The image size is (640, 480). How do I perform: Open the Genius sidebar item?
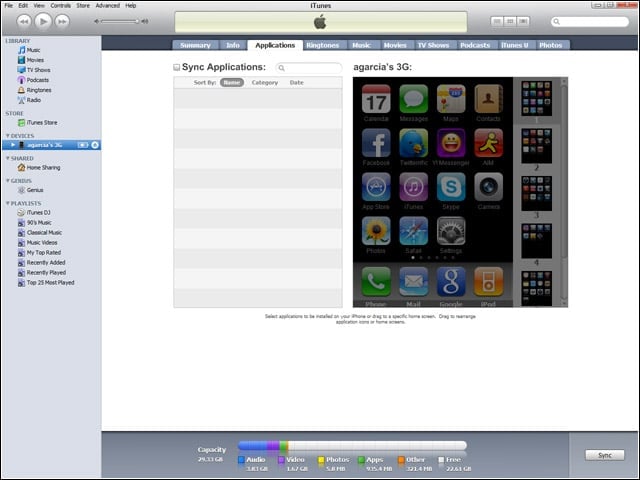point(31,190)
